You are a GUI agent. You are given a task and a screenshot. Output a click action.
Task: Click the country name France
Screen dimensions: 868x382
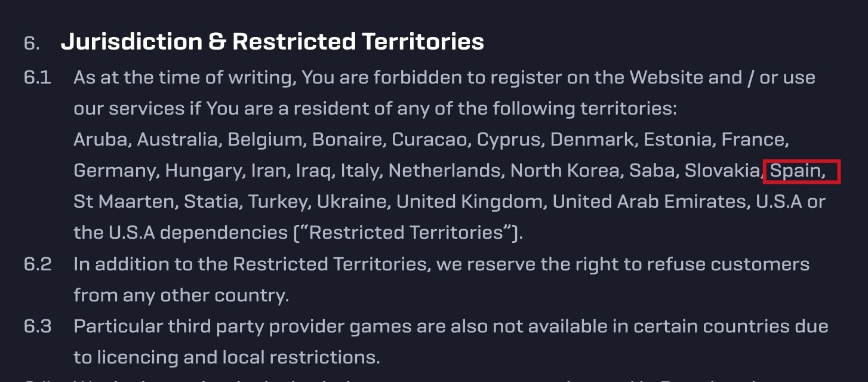[x=753, y=140]
